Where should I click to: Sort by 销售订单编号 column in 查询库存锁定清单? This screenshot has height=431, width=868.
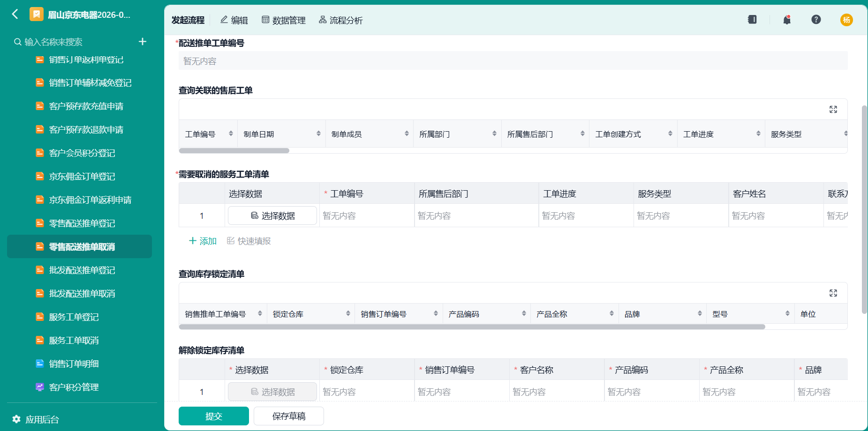coord(436,313)
